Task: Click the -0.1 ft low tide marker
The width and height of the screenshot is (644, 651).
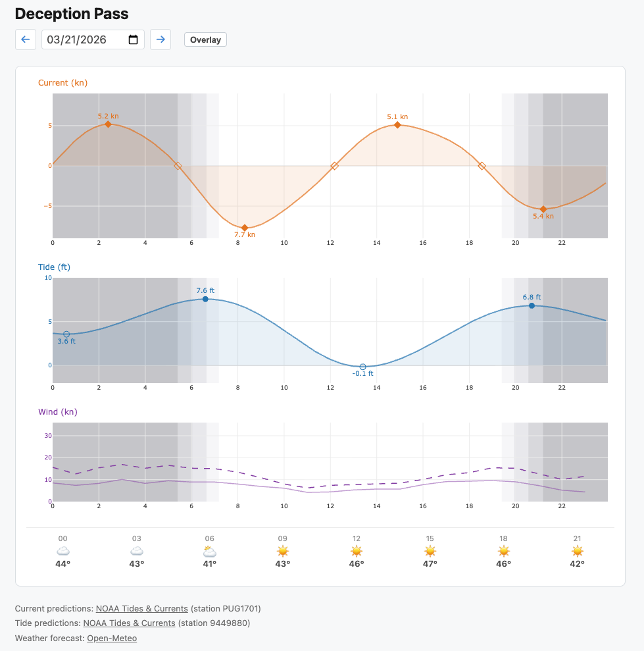Action: (x=362, y=367)
